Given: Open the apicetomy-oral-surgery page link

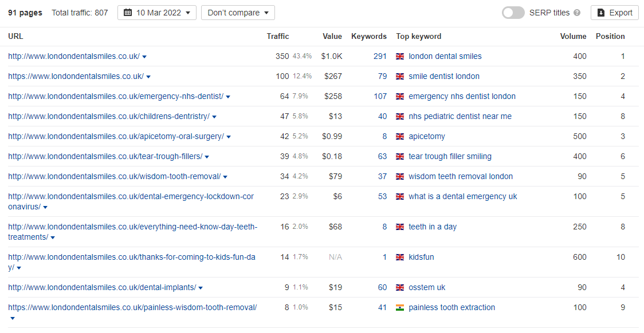Looking at the screenshot, I should [116, 137].
